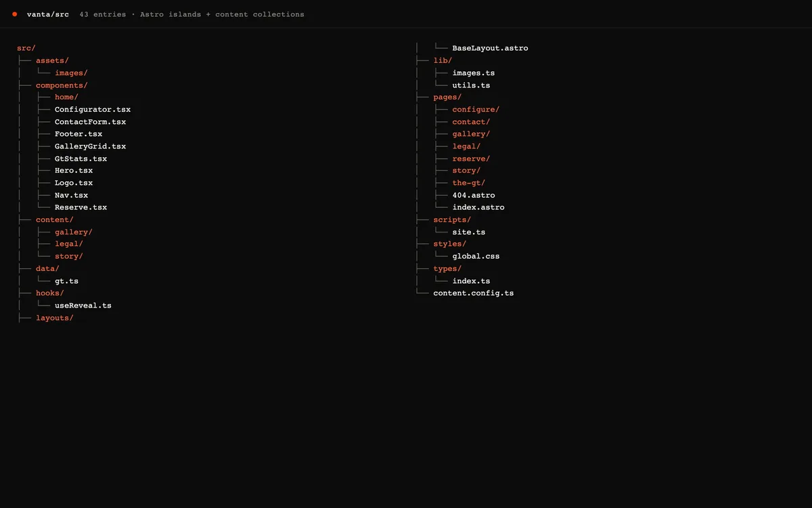Viewport: 812px width, 508px height.
Task: Open the reserve/ folder in pages
Action: coord(472,158)
